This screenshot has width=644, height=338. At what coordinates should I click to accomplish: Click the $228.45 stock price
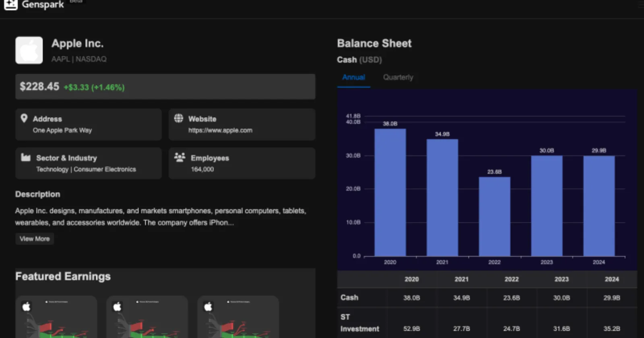coord(39,87)
